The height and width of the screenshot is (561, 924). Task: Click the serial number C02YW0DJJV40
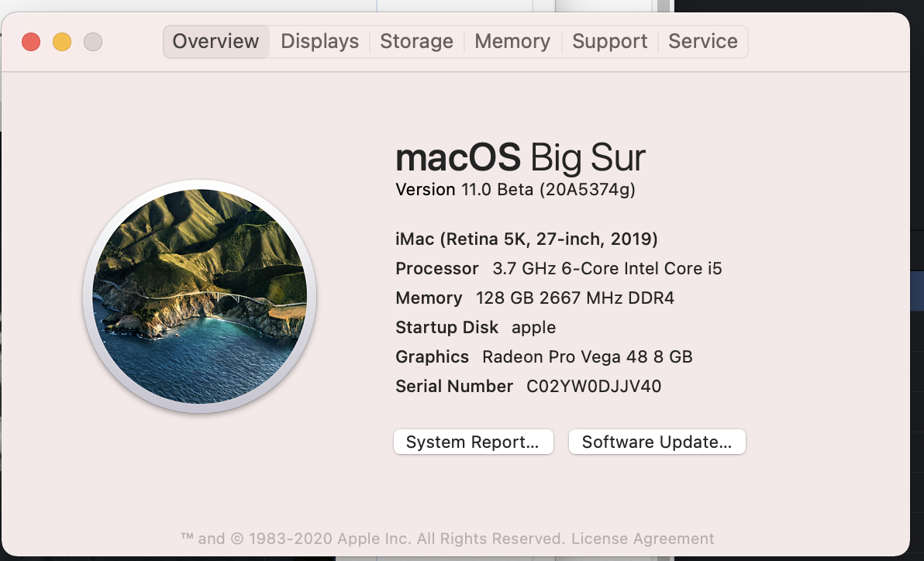coord(594,386)
